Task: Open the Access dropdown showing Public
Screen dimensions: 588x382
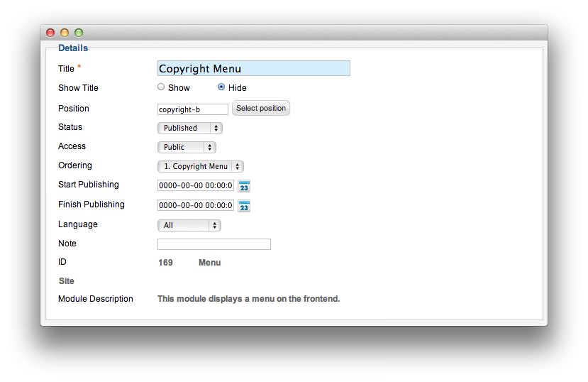Action: tap(187, 147)
